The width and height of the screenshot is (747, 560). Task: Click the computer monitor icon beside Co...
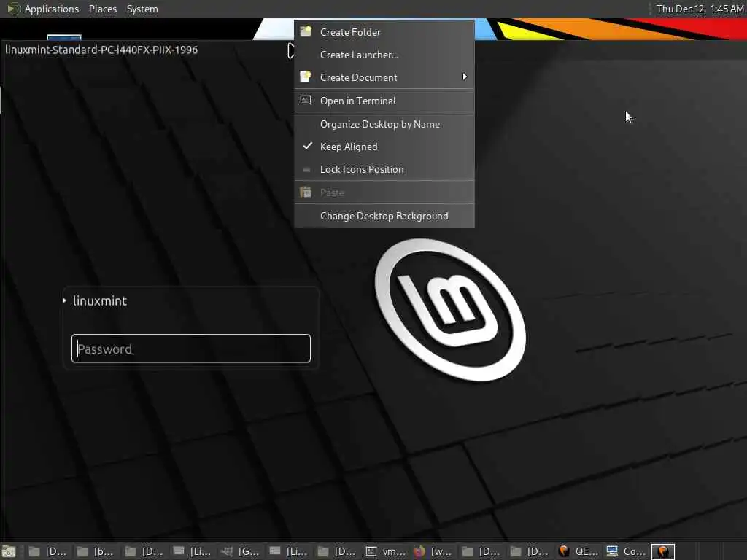click(612, 552)
